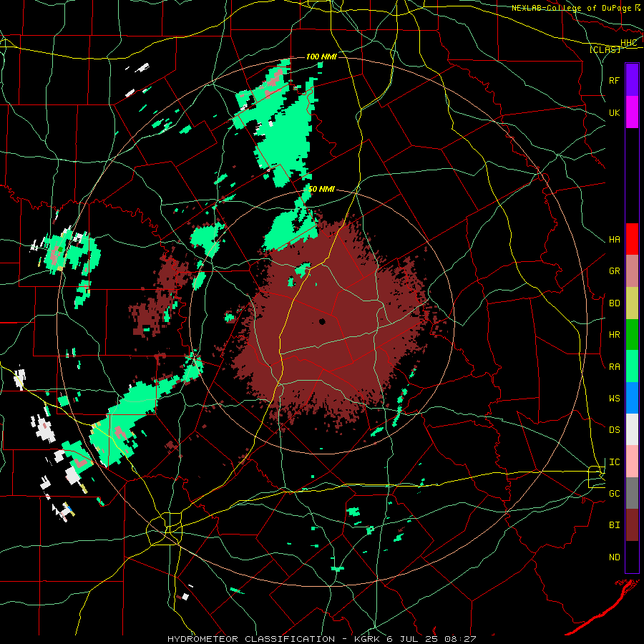Select the BD big drops swatch
644x644 pixels.
tap(632, 303)
